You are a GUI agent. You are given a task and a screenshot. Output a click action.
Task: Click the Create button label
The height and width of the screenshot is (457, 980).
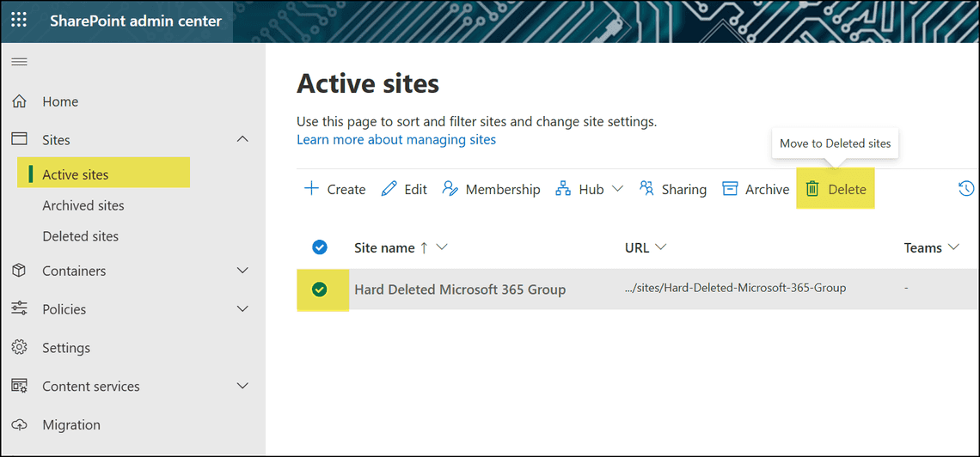[x=346, y=189]
